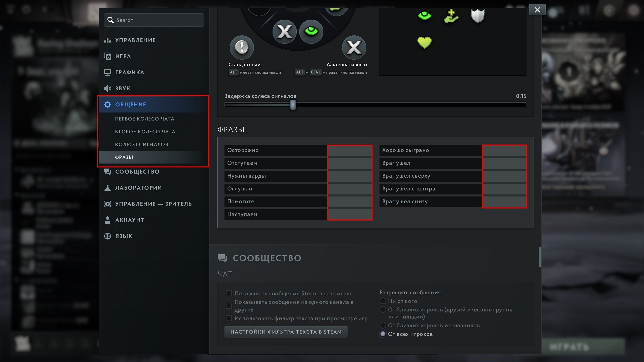Enable Показывать сообщения Steam в чате игры

pyautogui.click(x=229, y=293)
